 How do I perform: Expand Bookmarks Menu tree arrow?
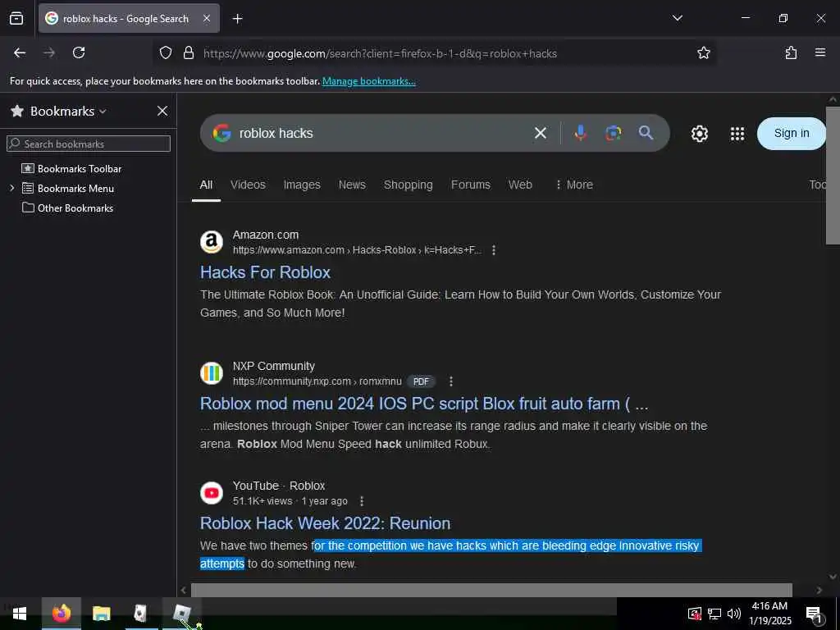click(x=11, y=189)
